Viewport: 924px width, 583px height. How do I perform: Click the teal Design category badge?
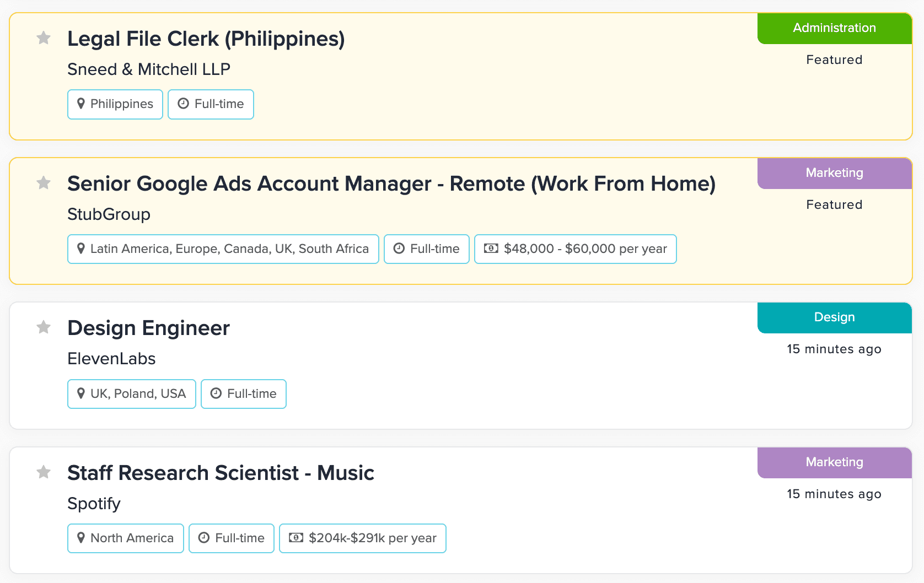point(834,317)
